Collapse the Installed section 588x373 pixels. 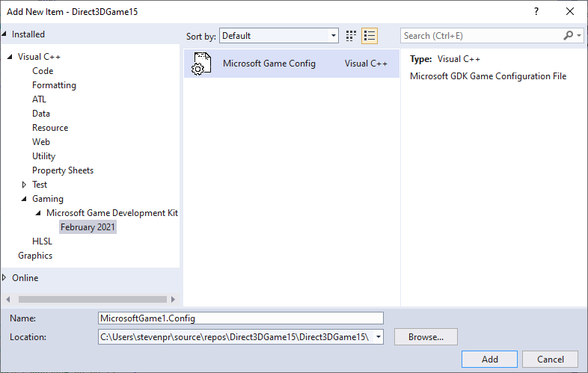(x=4, y=34)
